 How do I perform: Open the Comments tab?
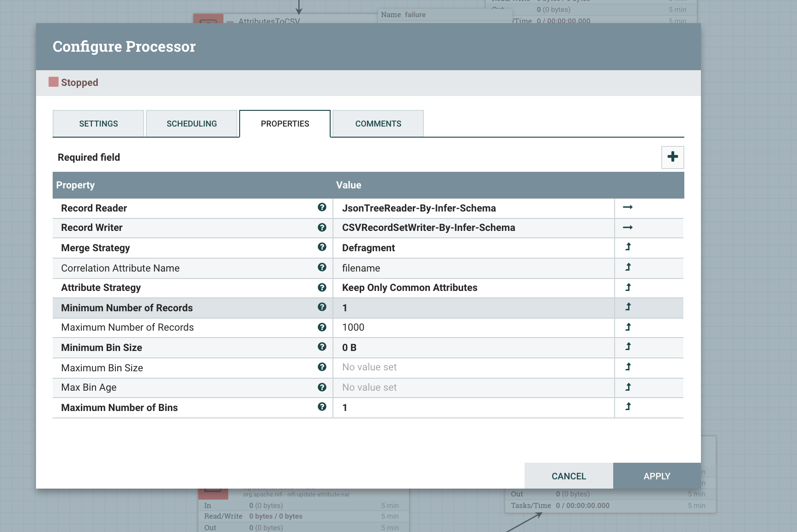378,124
